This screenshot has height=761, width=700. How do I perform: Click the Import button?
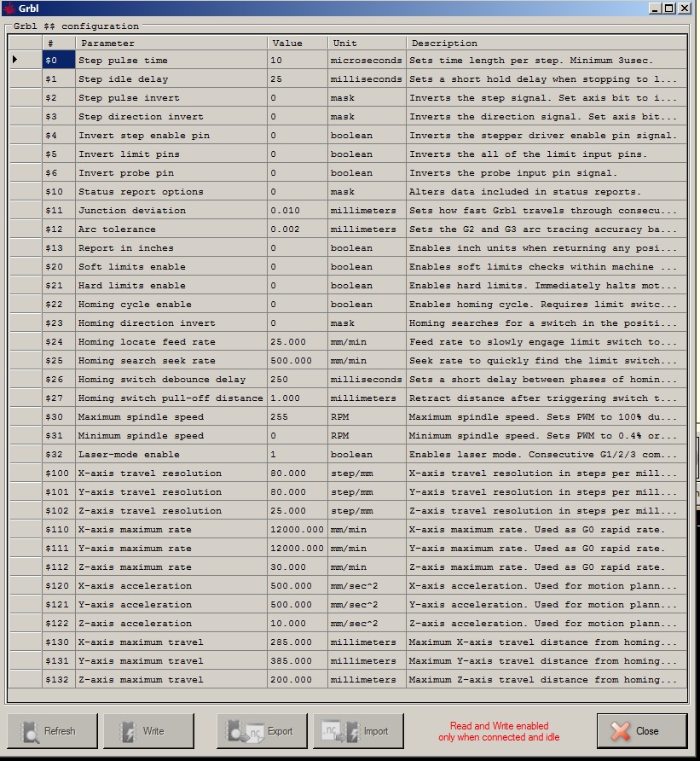[x=358, y=731]
